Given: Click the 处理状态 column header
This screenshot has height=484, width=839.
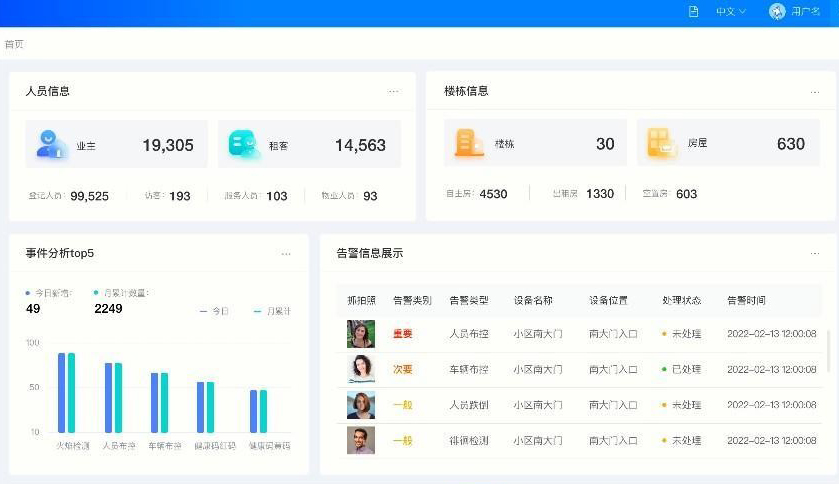Looking at the screenshot, I should tap(681, 300).
